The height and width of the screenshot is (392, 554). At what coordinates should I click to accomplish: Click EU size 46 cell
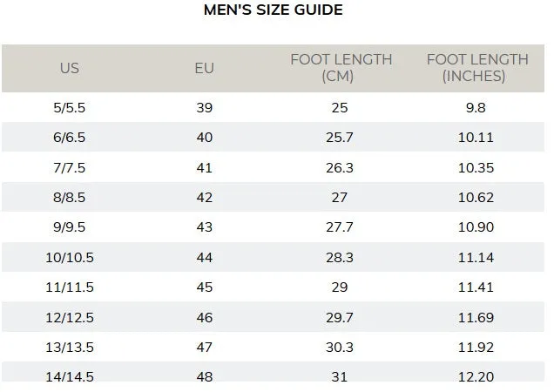[204, 317]
